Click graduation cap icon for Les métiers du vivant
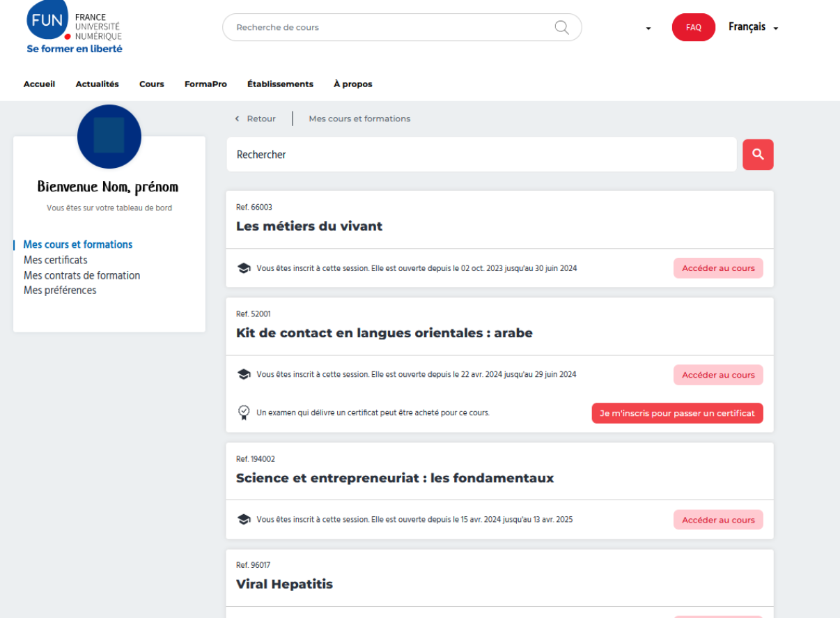Viewport: 840px width, 618px height. pyautogui.click(x=244, y=268)
